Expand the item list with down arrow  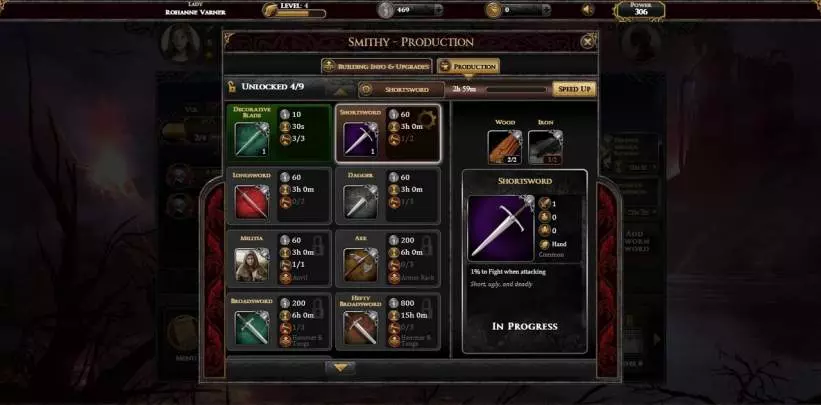click(x=340, y=368)
